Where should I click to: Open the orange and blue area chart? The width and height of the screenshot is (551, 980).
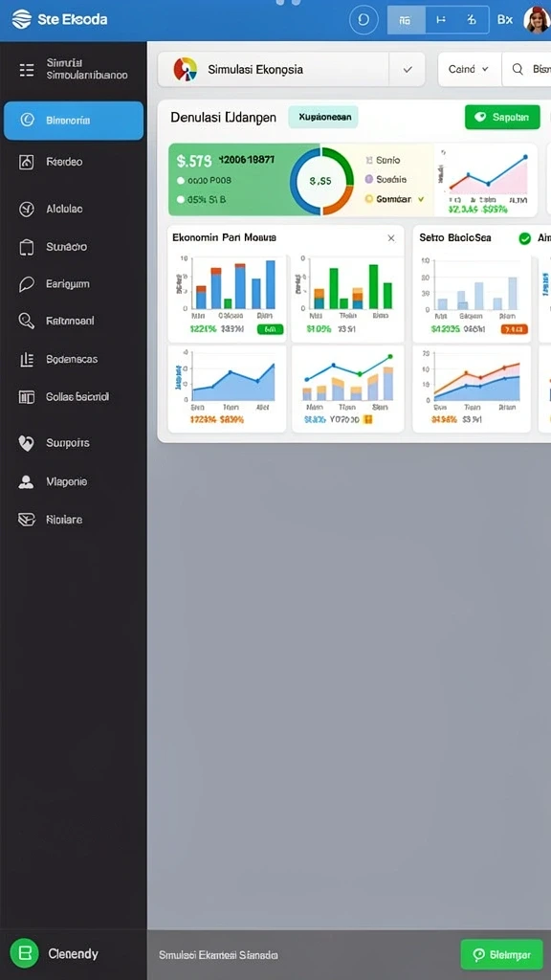click(472, 378)
